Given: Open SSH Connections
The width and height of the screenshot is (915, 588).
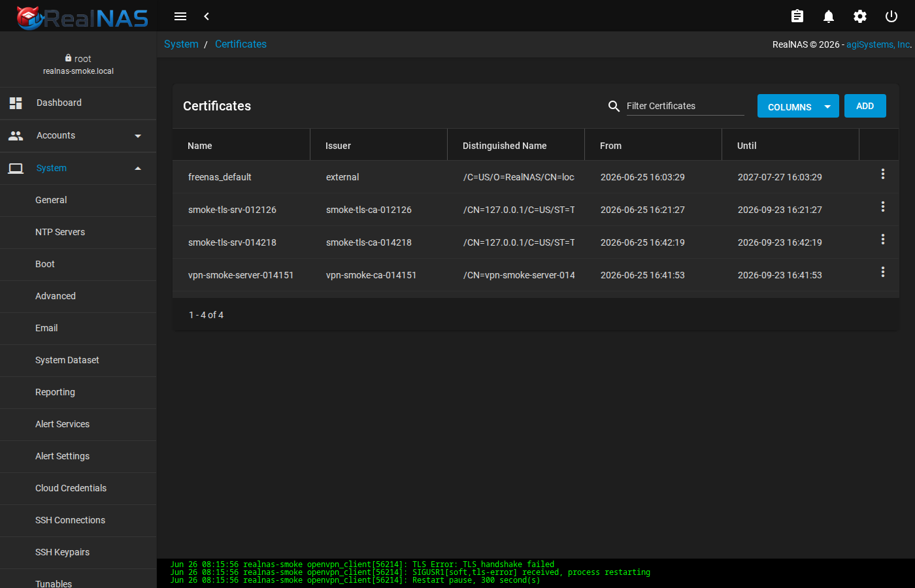Looking at the screenshot, I should (78, 520).
